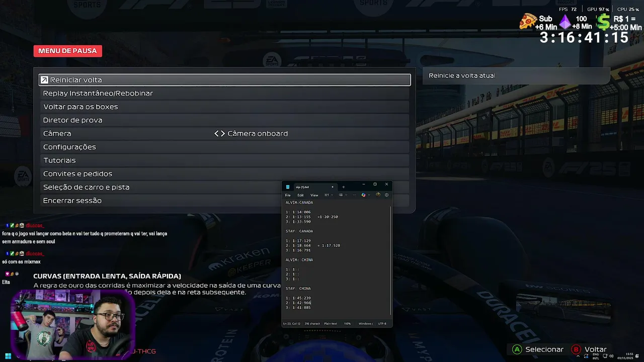Open Notepad settings gear
The width and height of the screenshot is (644, 362).
386,195
